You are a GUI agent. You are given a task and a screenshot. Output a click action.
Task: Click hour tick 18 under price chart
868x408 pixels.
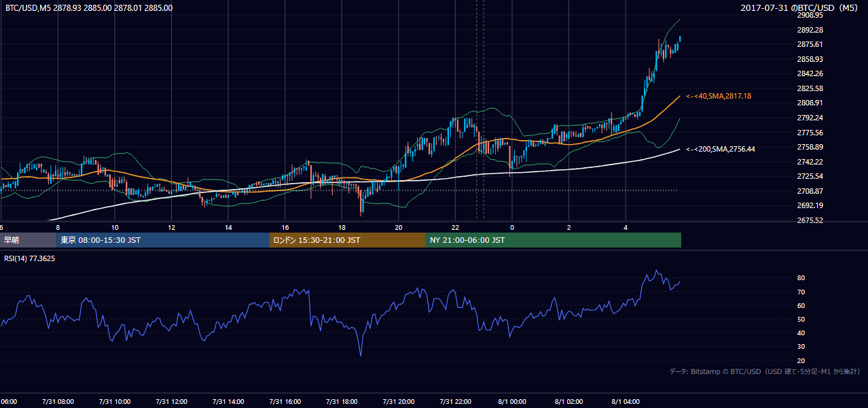pos(342,227)
